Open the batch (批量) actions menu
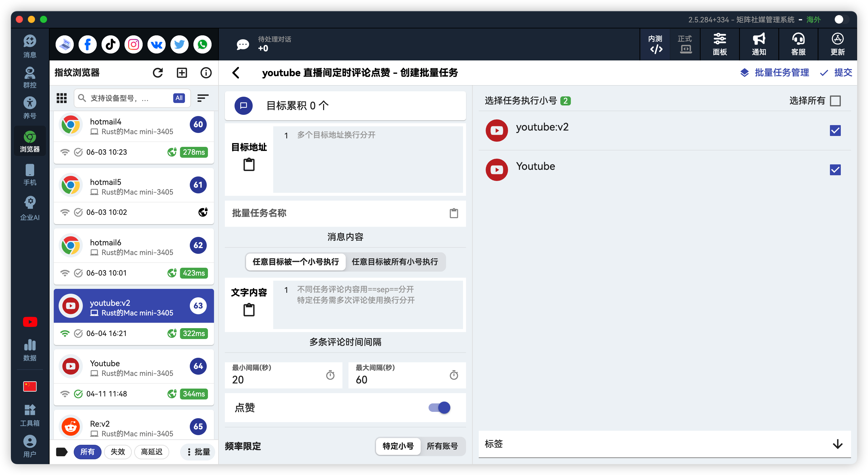This screenshot has width=868, height=475. click(x=198, y=452)
